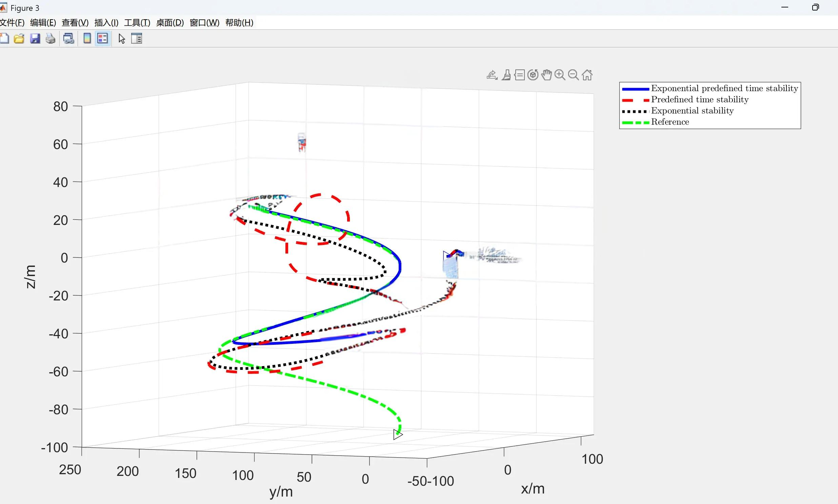
Task: Toggle the Insert Colorbar toolbar button
Action: 87,38
